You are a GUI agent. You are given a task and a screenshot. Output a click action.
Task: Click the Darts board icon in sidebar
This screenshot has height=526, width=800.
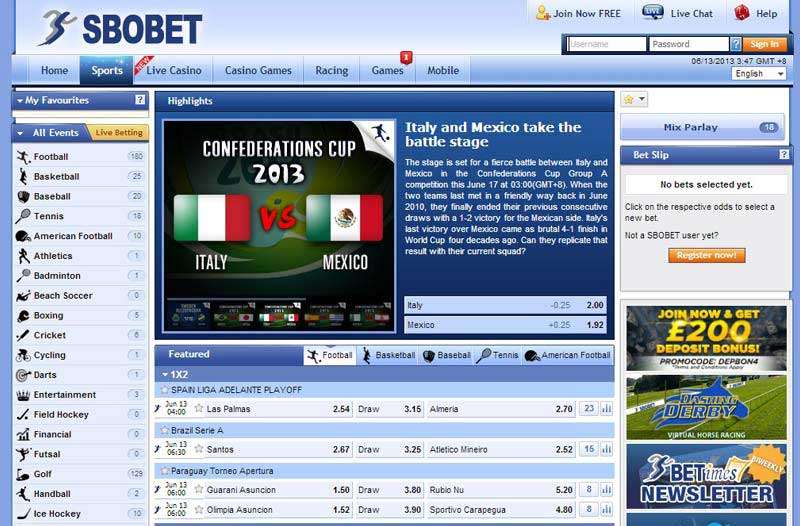[23, 375]
